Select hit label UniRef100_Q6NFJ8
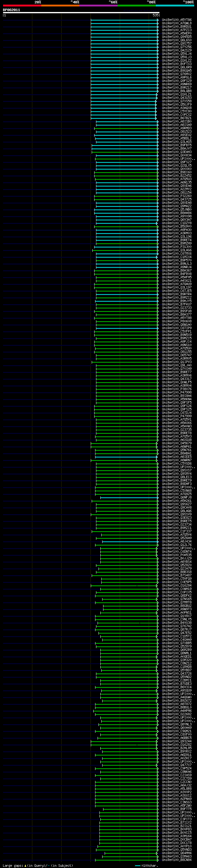This screenshot has width=197, height=868. 177,498
